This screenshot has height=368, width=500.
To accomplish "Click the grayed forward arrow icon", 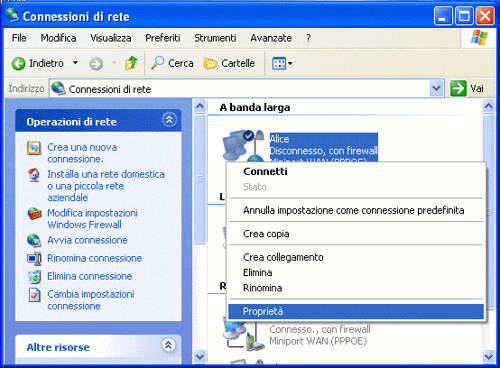I will [x=96, y=63].
